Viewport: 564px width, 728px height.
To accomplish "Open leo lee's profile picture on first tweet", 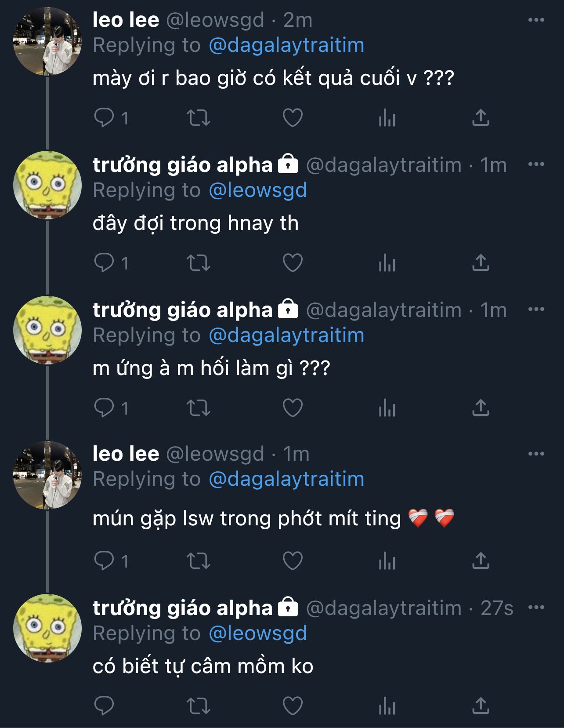I will [47, 42].
